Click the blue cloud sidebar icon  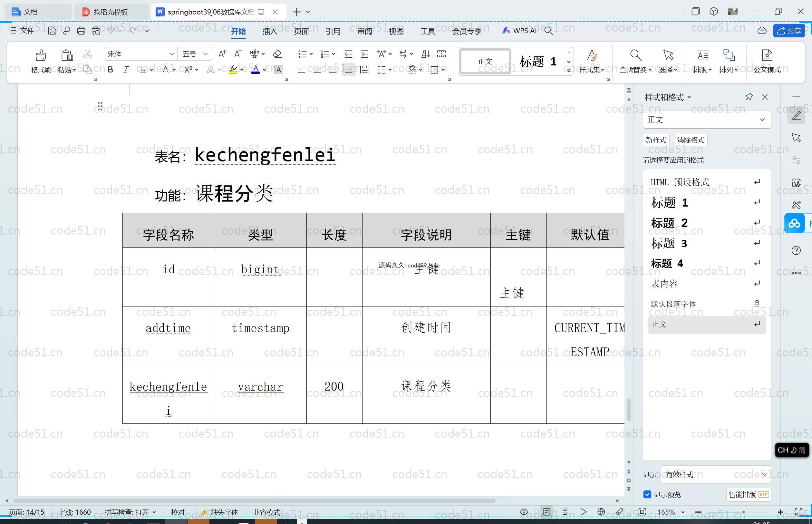pyautogui.click(x=794, y=224)
